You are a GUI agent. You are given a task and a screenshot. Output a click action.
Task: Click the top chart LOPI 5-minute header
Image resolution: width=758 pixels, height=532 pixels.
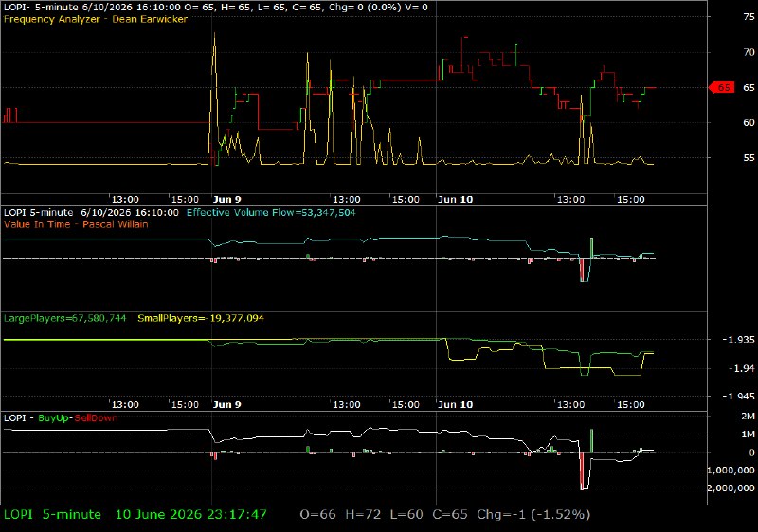pos(216,8)
